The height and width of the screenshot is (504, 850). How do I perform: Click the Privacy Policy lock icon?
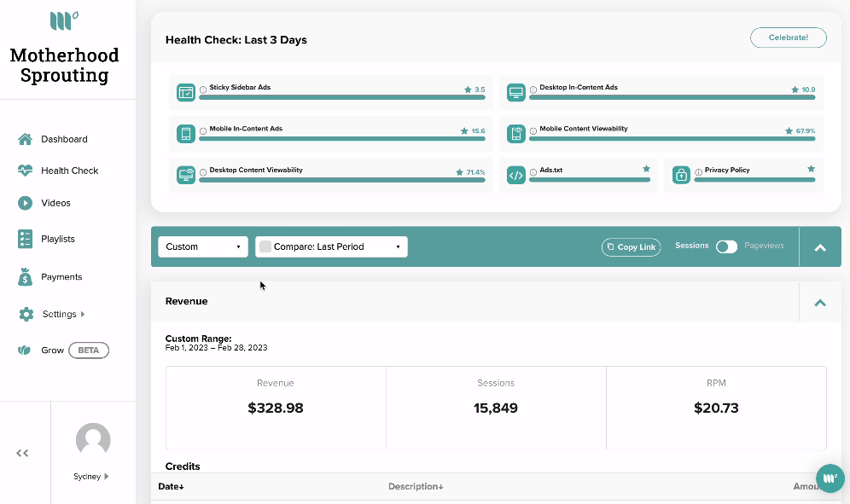pyautogui.click(x=681, y=175)
